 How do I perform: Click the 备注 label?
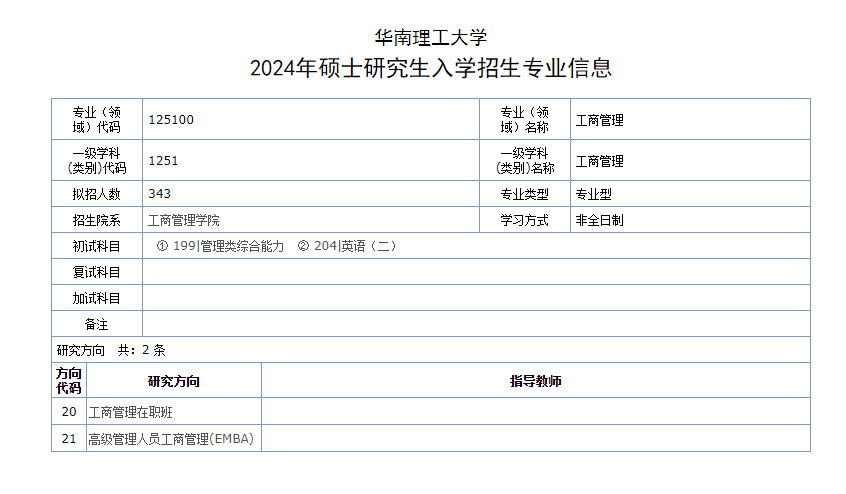[97, 324]
